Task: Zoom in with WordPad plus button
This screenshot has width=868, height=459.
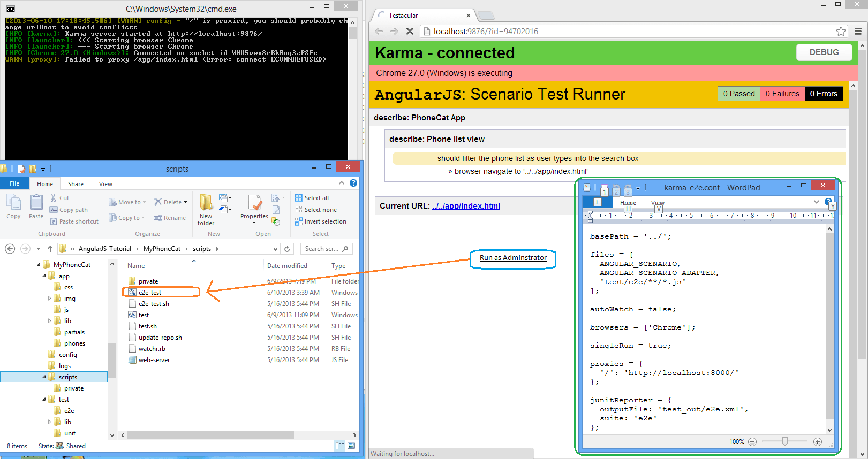Action: click(817, 441)
